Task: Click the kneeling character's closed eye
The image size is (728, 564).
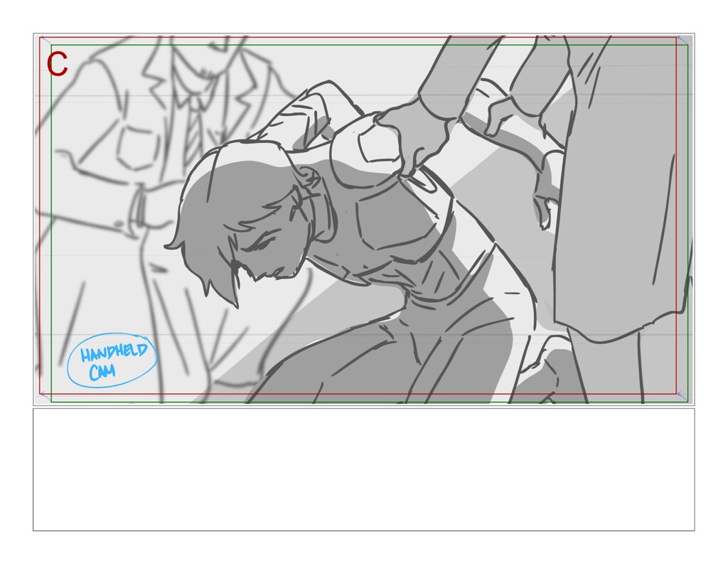Action: point(264,245)
